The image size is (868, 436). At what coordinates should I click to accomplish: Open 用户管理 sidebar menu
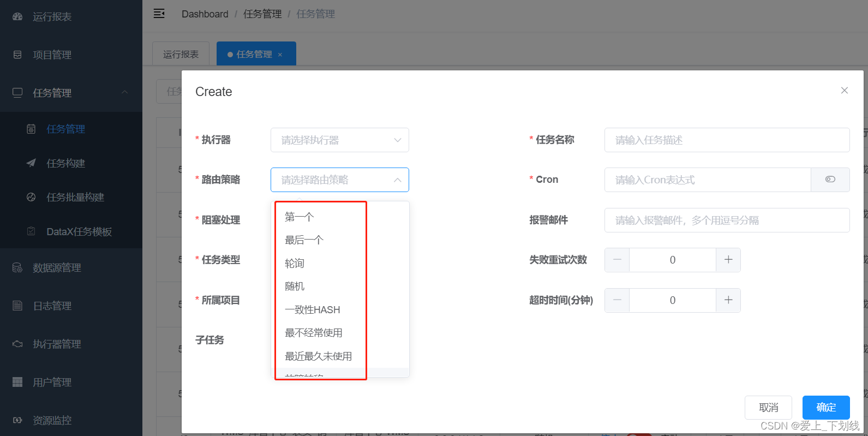point(71,382)
